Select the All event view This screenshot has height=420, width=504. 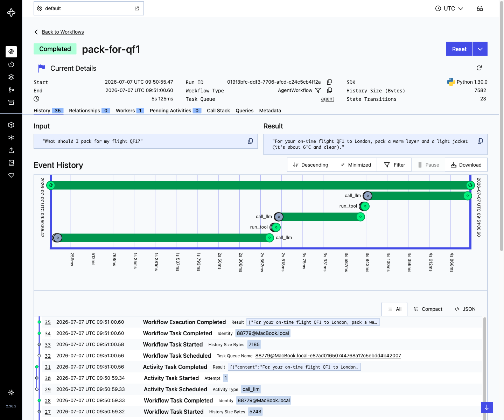click(394, 309)
